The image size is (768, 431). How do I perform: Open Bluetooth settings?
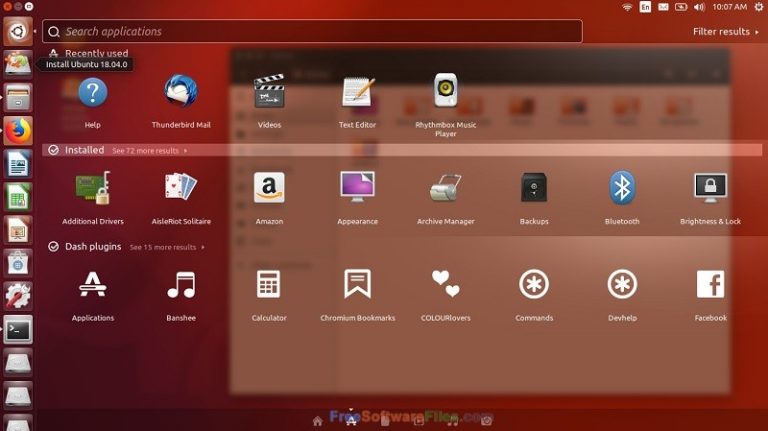pos(622,198)
